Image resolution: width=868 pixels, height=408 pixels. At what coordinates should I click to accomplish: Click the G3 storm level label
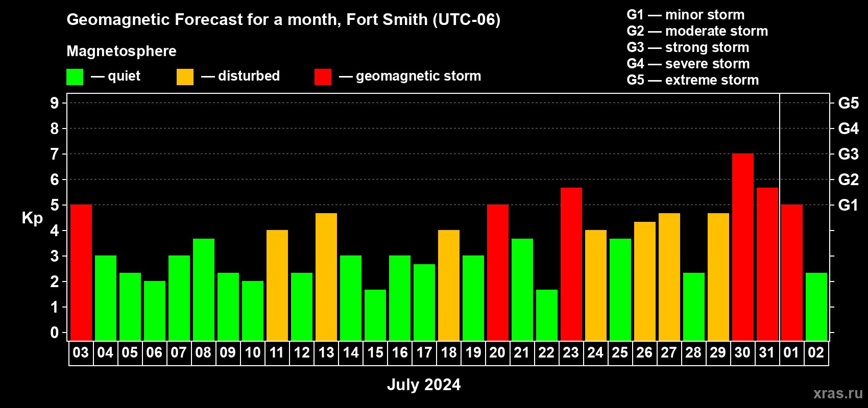pos(849,154)
